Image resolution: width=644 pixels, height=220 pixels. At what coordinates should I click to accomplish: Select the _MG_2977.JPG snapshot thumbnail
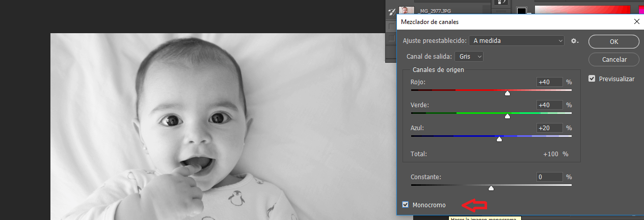click(x=407, y=11)
